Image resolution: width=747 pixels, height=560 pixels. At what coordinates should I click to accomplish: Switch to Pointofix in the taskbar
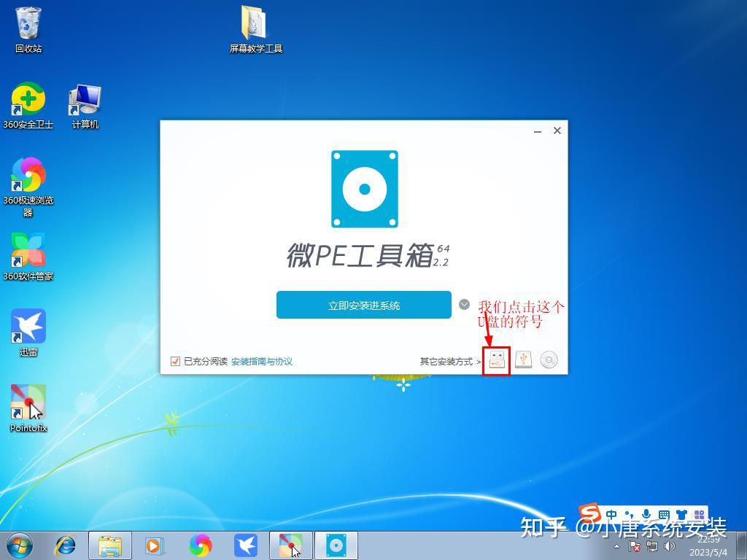tap(290, 545)
